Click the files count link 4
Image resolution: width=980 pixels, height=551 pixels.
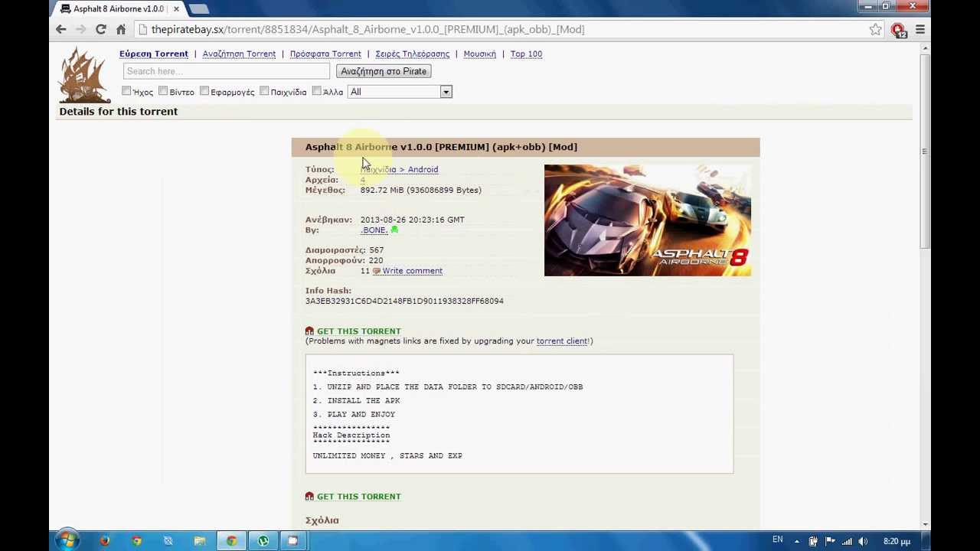[363, 180]
